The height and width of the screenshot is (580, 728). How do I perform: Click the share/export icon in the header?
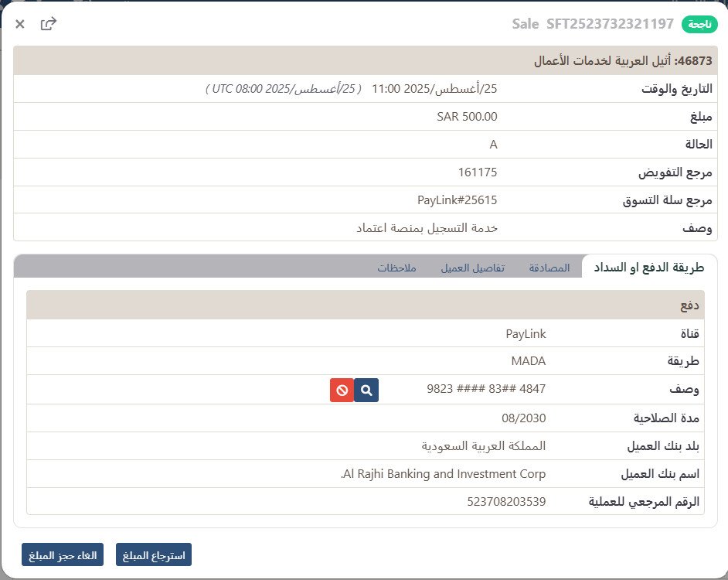click(49, 24)
